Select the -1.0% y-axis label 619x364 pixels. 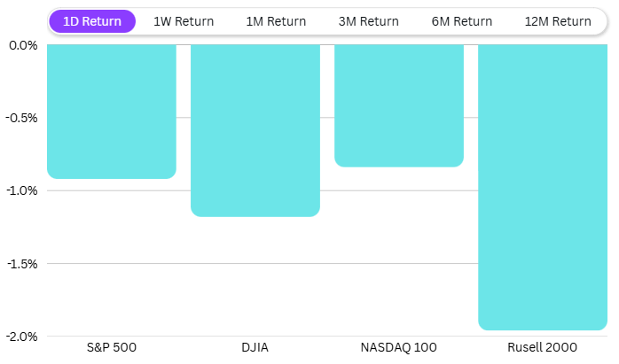(x=21, y=190)
